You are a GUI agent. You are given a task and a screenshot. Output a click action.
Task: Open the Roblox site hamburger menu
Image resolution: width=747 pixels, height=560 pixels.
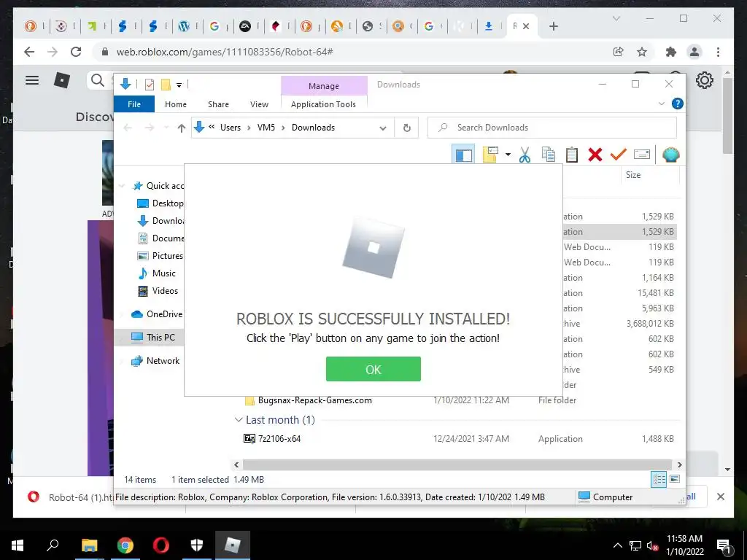point(32,80)
